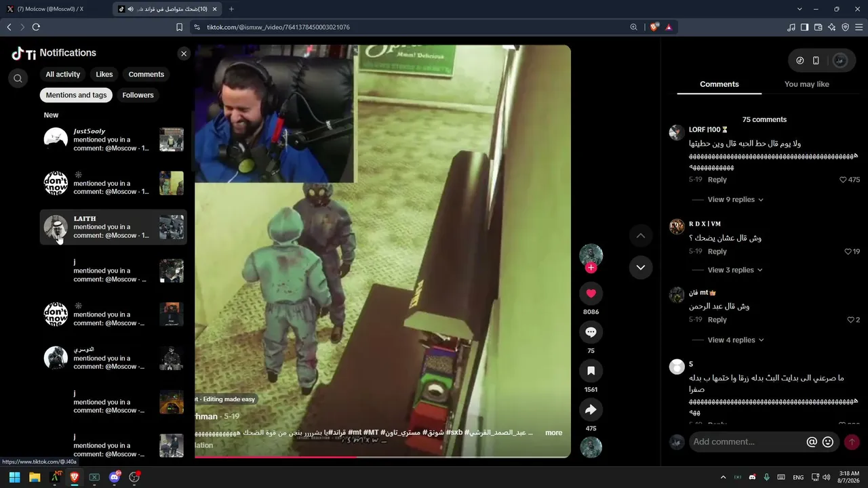Post the comment with the send arrow
Viewport: 868px width, 488px height.
click(852, 442)
